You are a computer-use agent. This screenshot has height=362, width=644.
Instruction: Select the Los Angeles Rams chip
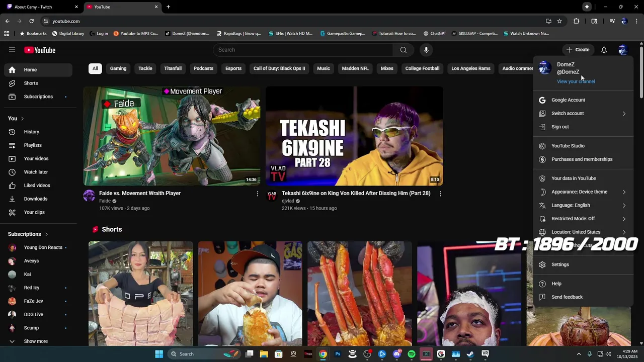point(471,68)
